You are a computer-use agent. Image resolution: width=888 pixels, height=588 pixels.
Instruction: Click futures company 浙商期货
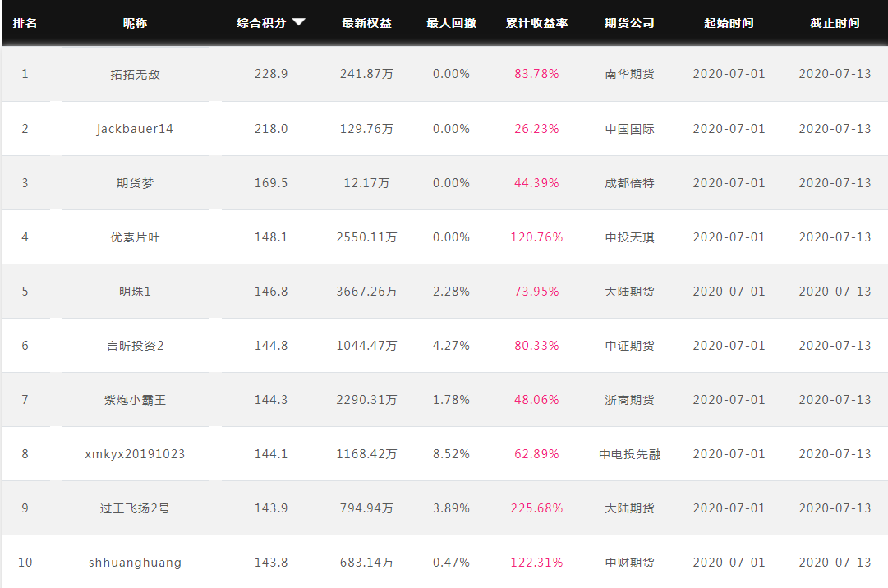pos(629,400)
